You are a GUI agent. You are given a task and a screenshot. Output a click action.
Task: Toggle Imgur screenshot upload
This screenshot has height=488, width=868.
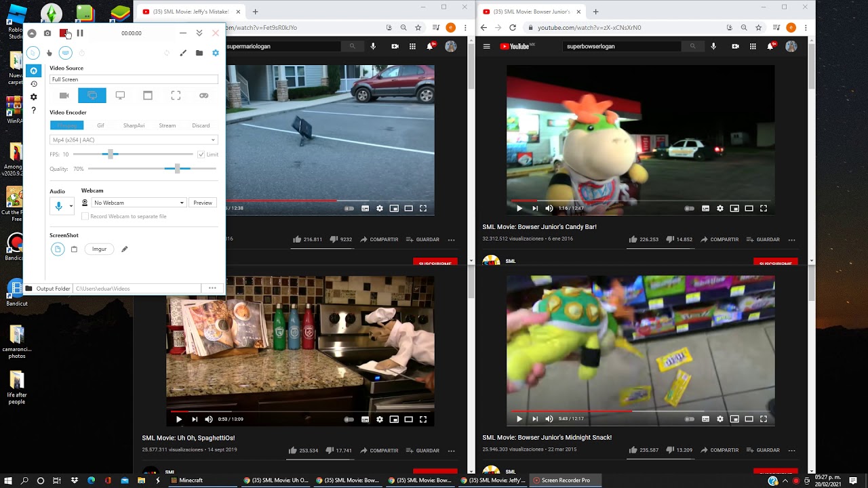[99, 249]
